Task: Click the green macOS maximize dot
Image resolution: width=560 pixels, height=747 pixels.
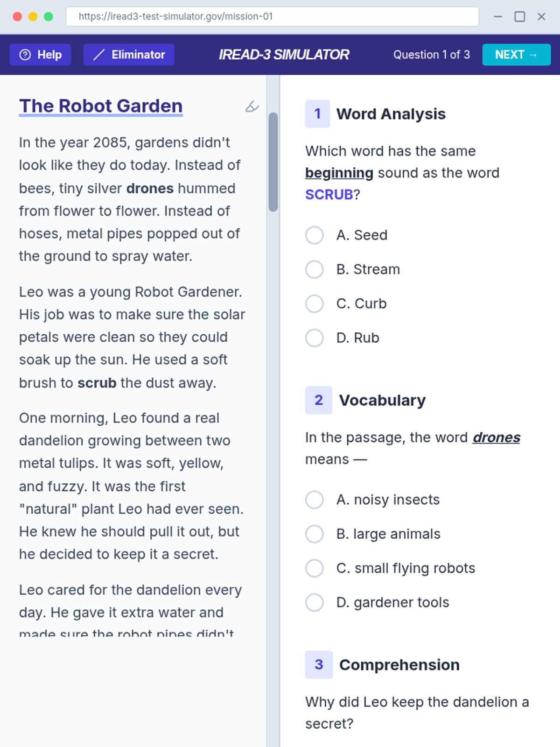Action: 49,17
